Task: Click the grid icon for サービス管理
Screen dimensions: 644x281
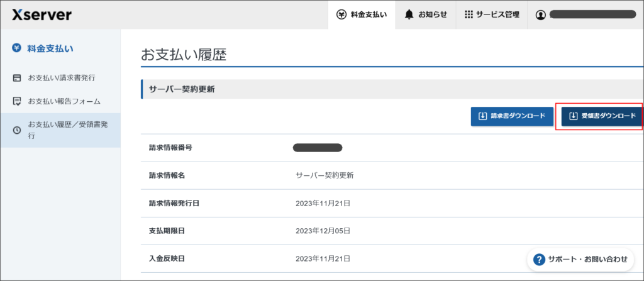Action: 469,14
